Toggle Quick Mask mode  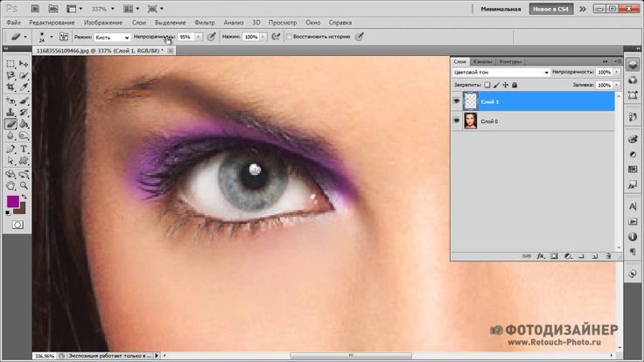[17, 225]
